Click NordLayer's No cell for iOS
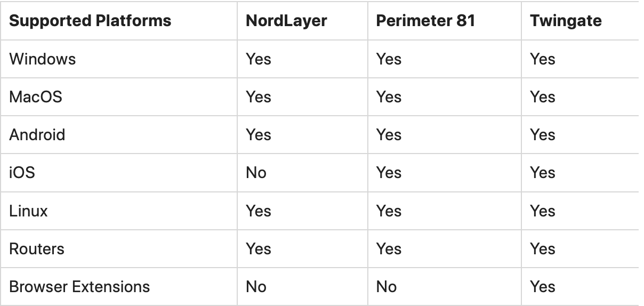 click(x=256, y=173)
